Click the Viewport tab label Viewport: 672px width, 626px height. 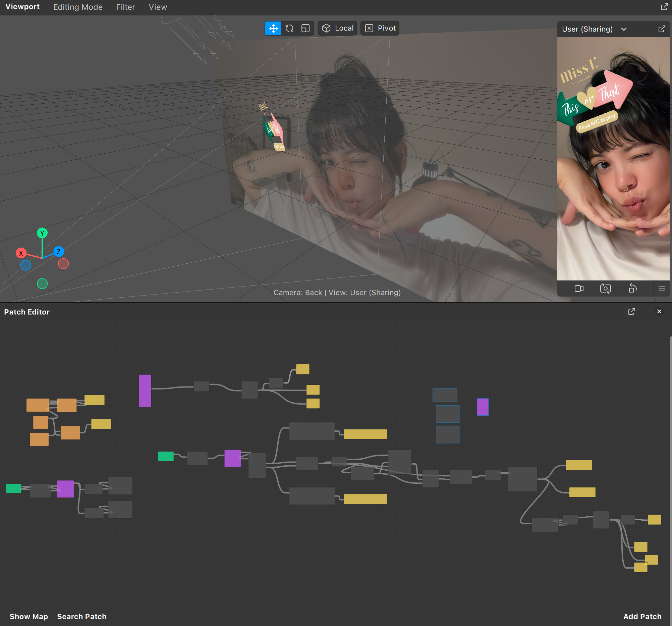[x=22, y=7]
